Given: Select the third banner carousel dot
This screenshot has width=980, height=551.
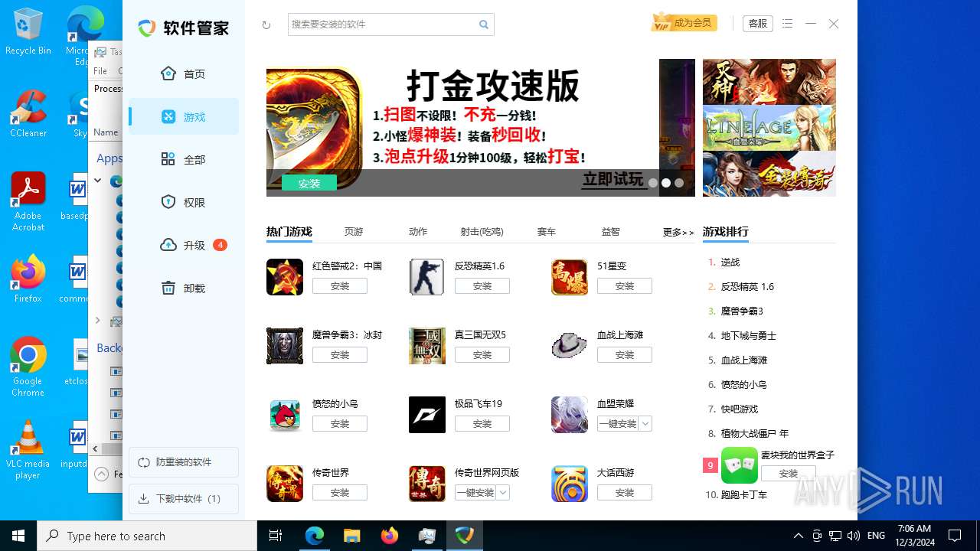Looking at the screenshot, I should click(x=679, y=183).
